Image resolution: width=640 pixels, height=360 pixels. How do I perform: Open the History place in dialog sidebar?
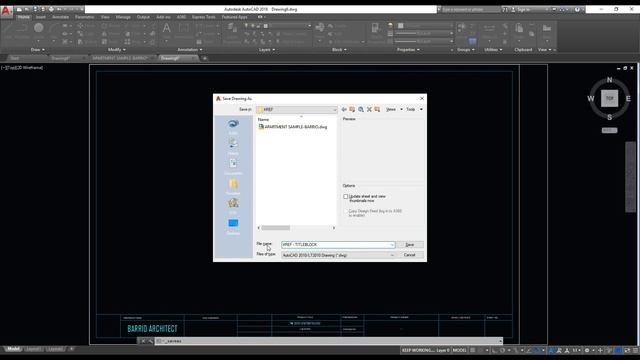pyautogui.click(x=233, y=146)
